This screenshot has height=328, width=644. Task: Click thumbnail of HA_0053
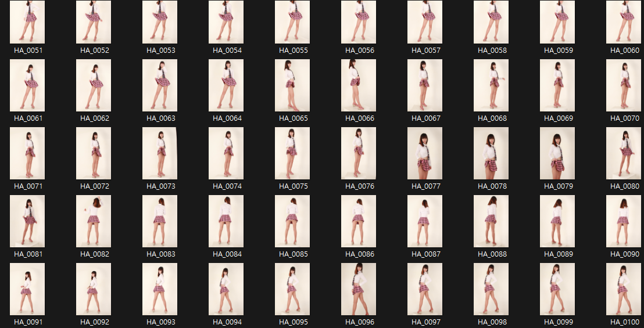click(160, 22)
